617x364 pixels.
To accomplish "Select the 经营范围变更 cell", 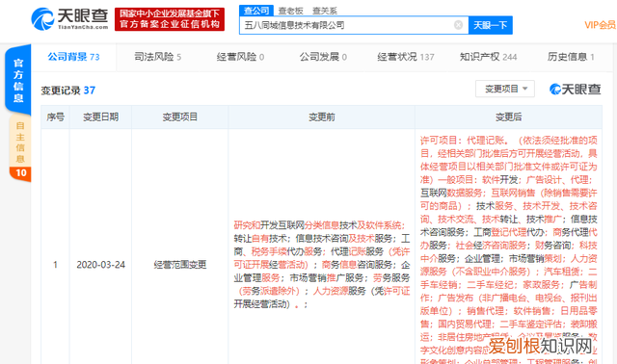I will click(x=180, y=265).
